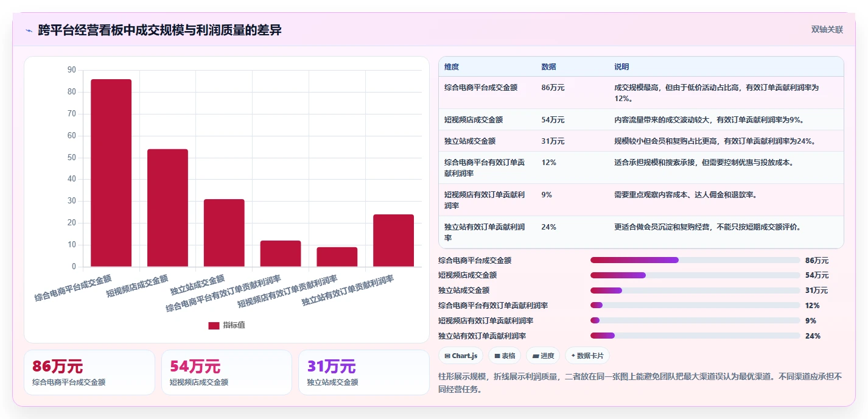Click the bar for 综合电商平台有效订单贡献利润率
The height and width of the screenshot is (419, 868).
281,253
